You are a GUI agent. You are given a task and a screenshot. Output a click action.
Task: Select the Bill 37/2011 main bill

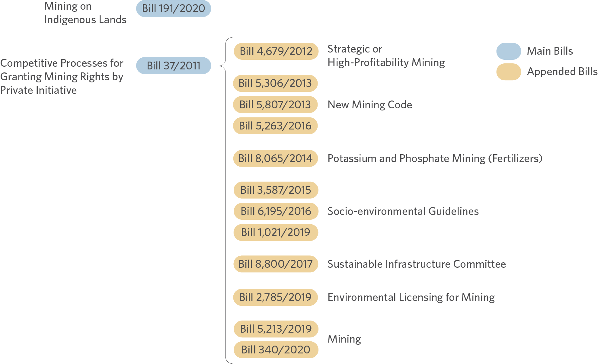[x=174, y=65]
